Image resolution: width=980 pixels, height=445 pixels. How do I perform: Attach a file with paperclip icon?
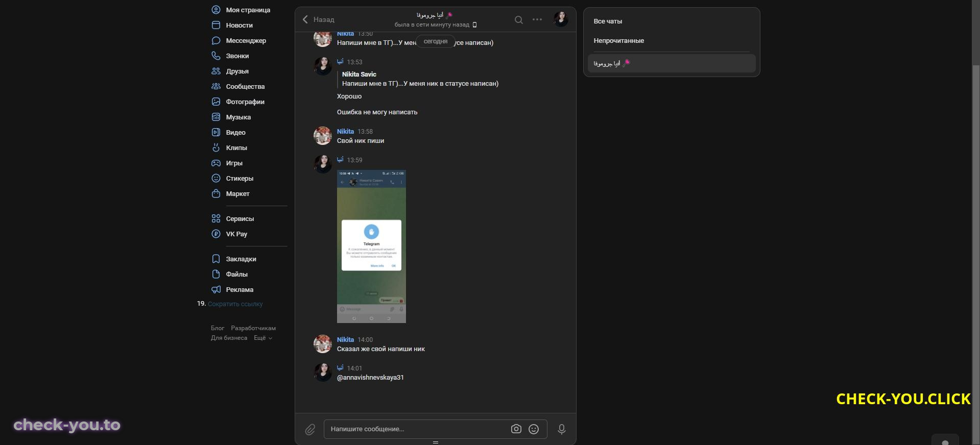pos(310,430)
